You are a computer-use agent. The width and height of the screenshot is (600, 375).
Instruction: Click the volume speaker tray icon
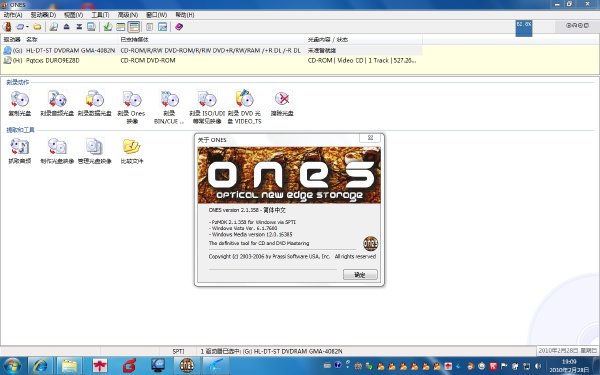click(x=538, y=366)
